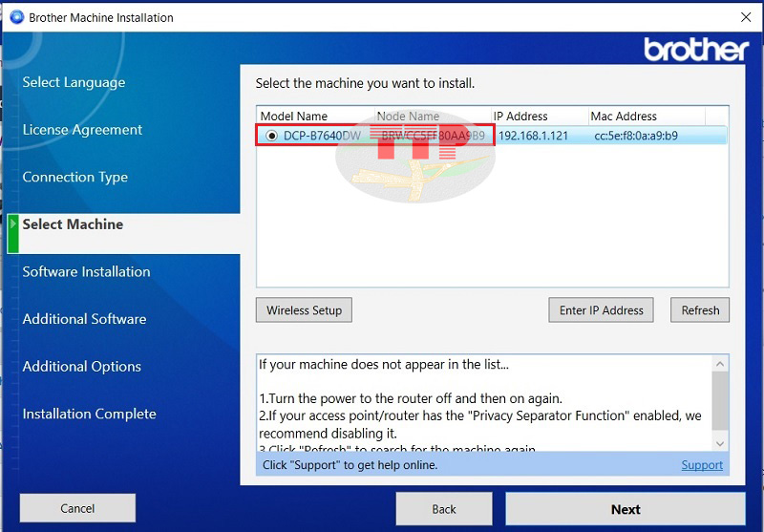Click the Node Name column header
Image resolution: width=764 pixels, height=532 pixels.
pyautogui.click(x=433, y=116)
